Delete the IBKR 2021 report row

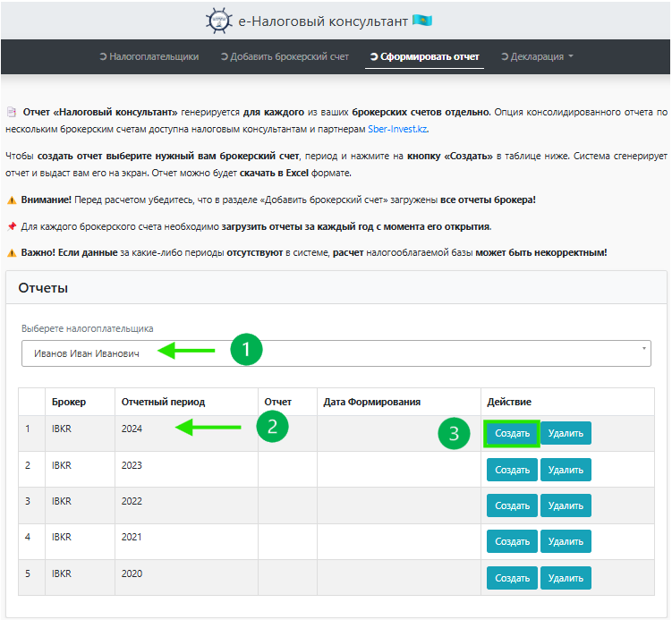point(566,541)
